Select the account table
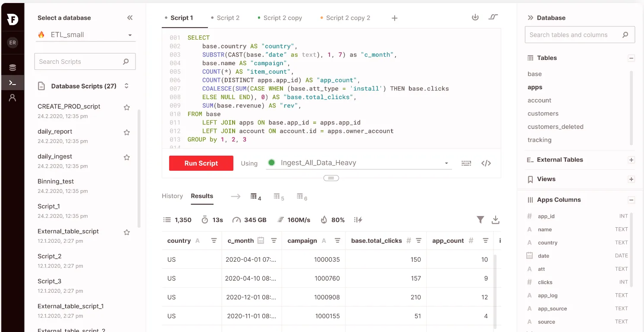Screen dimensions: 644x332 coord(539,100)
